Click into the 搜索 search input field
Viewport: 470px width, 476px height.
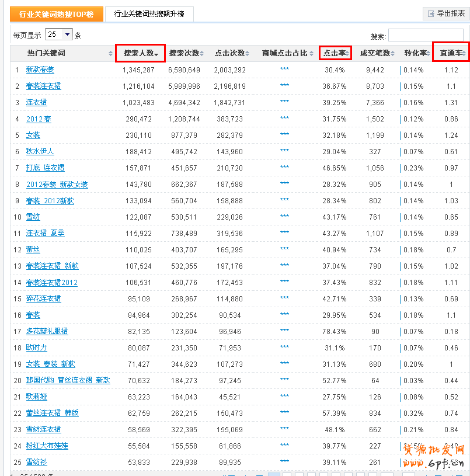coord(425,36)
